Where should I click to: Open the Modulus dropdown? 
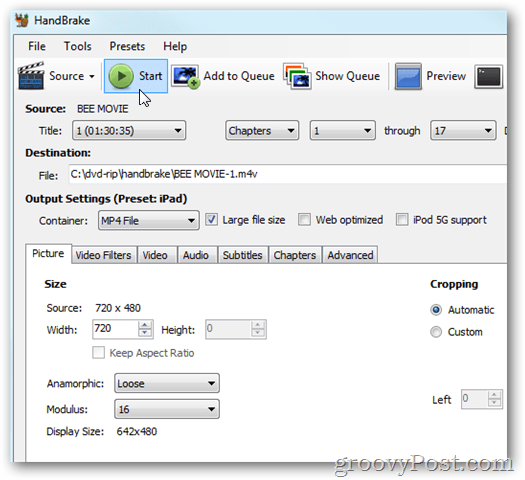click(167, 409)
